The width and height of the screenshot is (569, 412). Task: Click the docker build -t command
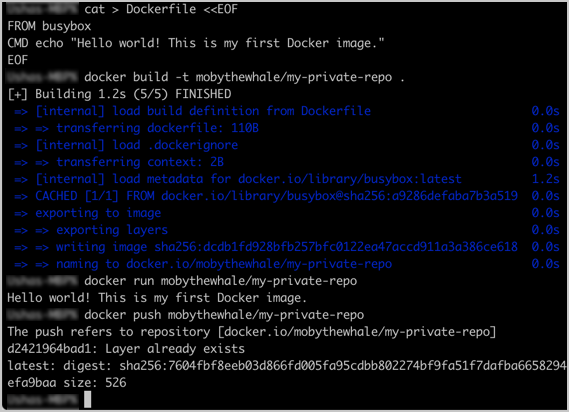pyautogui.click(x=244, y=77)
